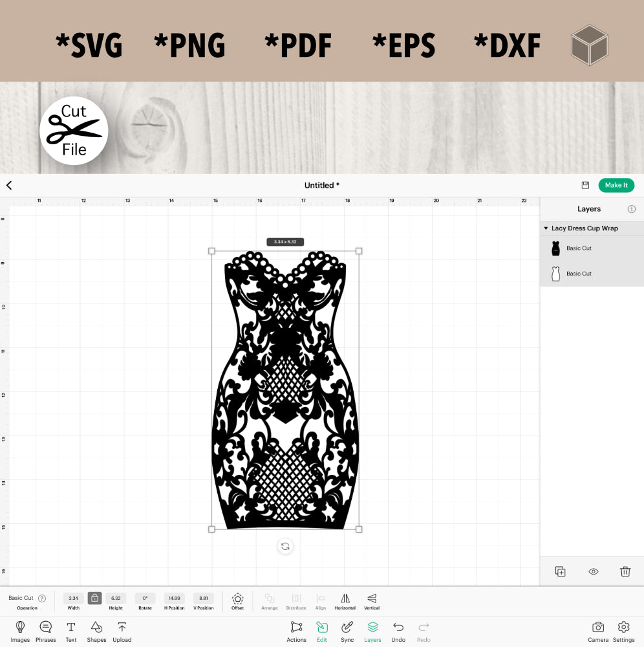Click the Undo button
644x647 pixels.
[x=398, y=631]
